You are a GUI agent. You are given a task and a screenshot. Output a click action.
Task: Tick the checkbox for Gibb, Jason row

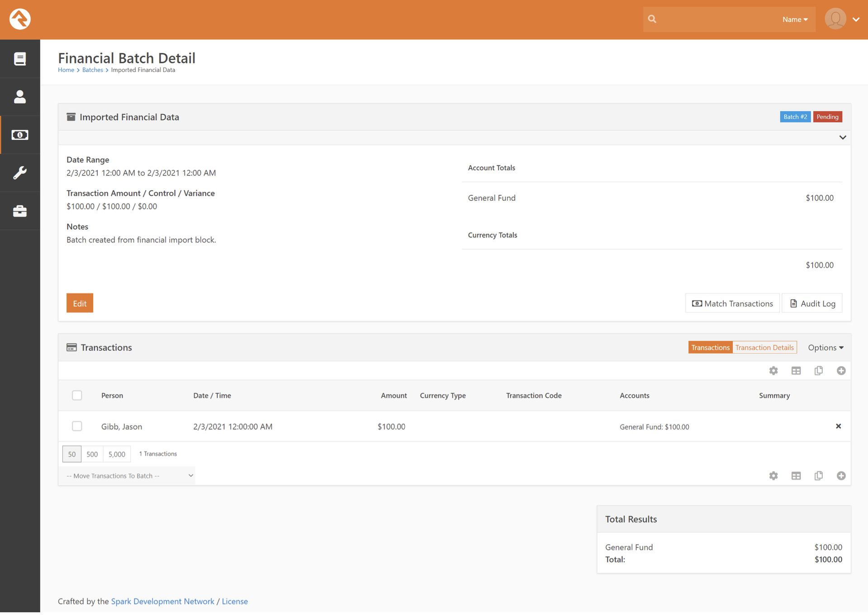77,426
